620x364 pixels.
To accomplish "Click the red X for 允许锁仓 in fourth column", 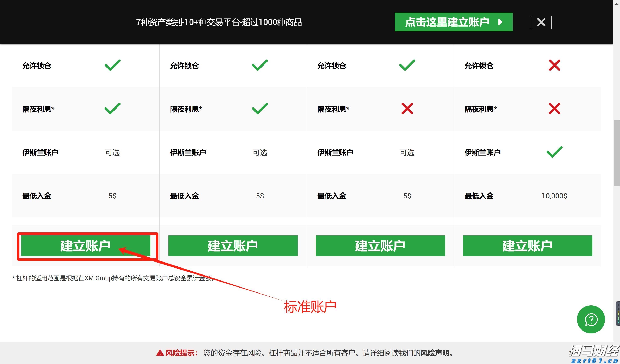I will click(x=554, y=65).
